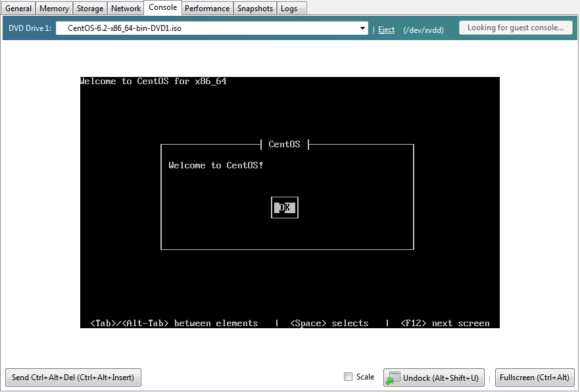Open the Memory tab
This screenshot has width=580, height=392.
coord(54,8)
